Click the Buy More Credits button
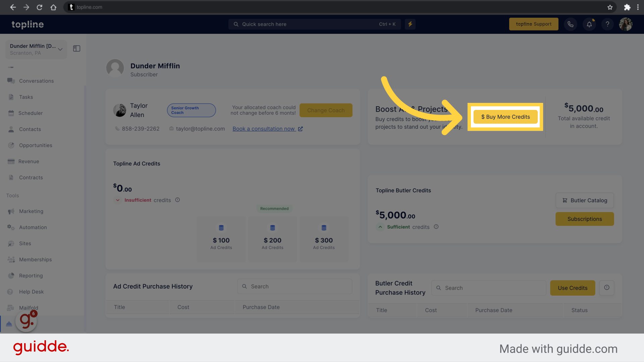Viewport: 644px width, 362px height. tap(505, 117)
